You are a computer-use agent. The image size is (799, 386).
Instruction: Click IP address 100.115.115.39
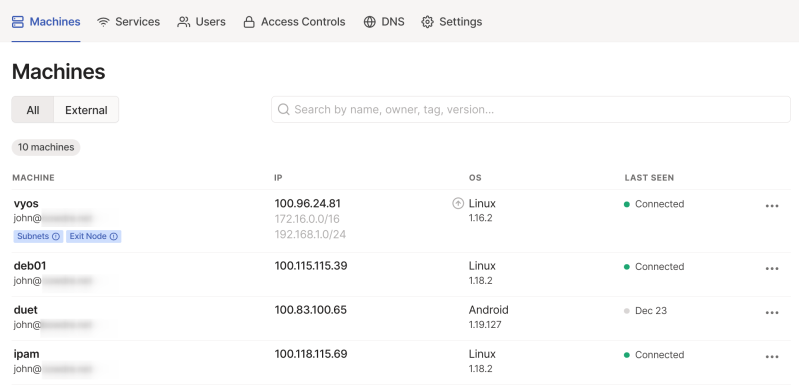click(311, 266)
